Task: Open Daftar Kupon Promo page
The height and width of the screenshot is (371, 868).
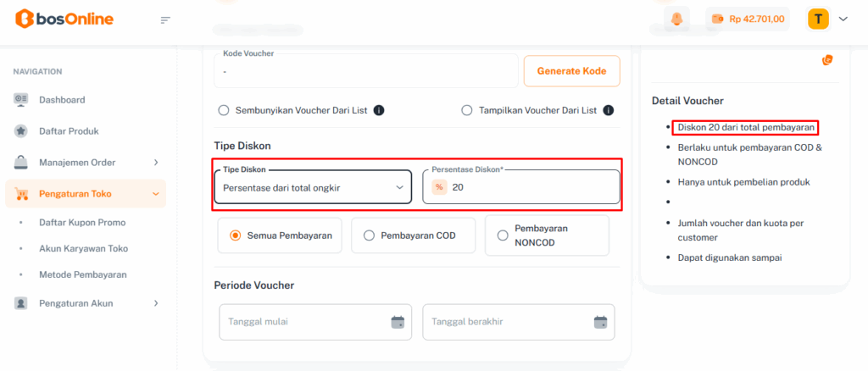Action: coord(82,222)
